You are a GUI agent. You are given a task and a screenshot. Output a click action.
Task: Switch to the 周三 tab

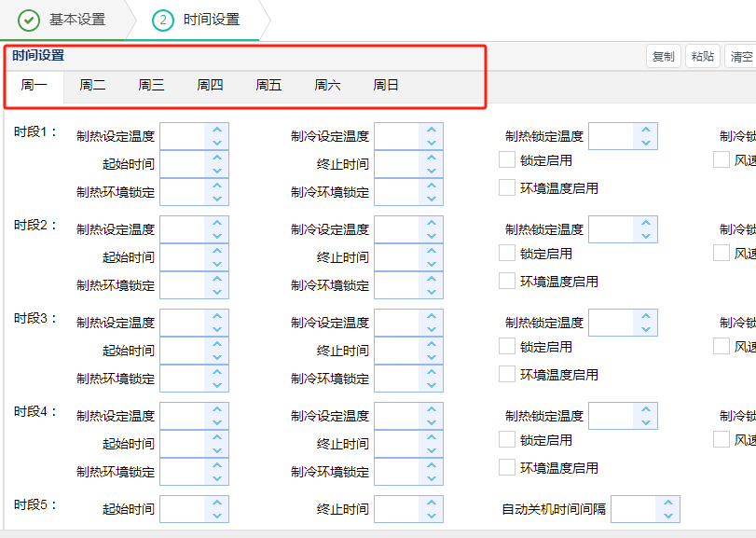click(151, 86)
